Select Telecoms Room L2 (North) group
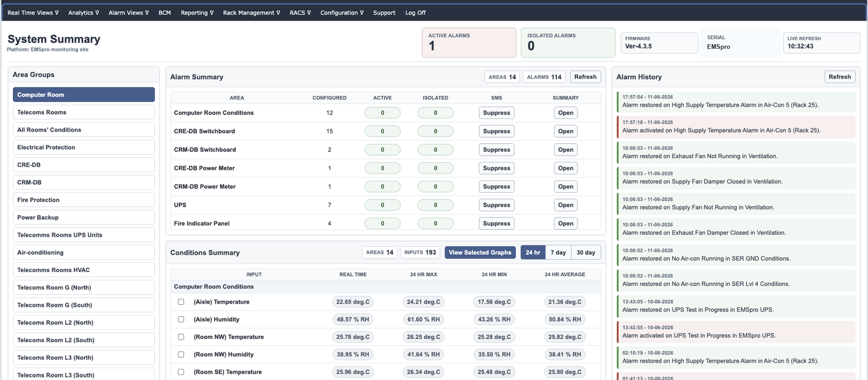 pyautogui.click(x=84, y=322)
